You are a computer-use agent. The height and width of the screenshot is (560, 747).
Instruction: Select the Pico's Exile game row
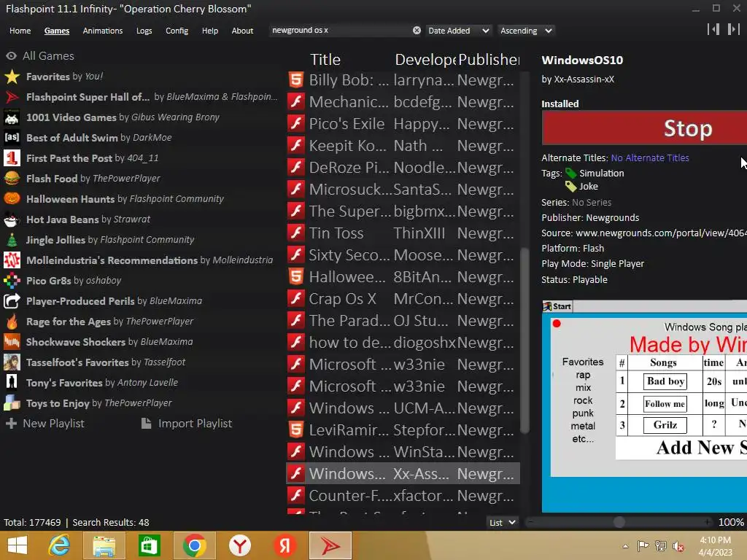pos(403,123)
